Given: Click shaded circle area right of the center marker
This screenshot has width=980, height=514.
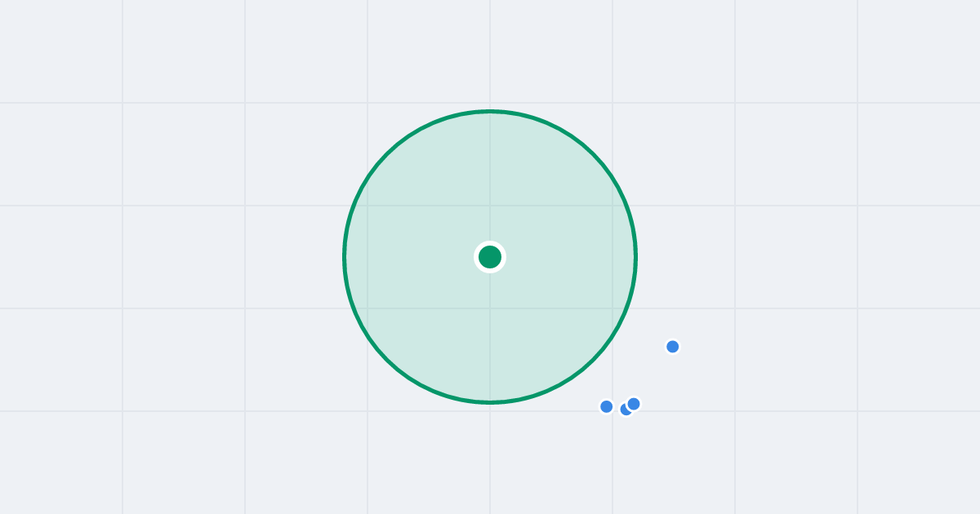Looking at the screenshot, I should click(x=572, y=257).
